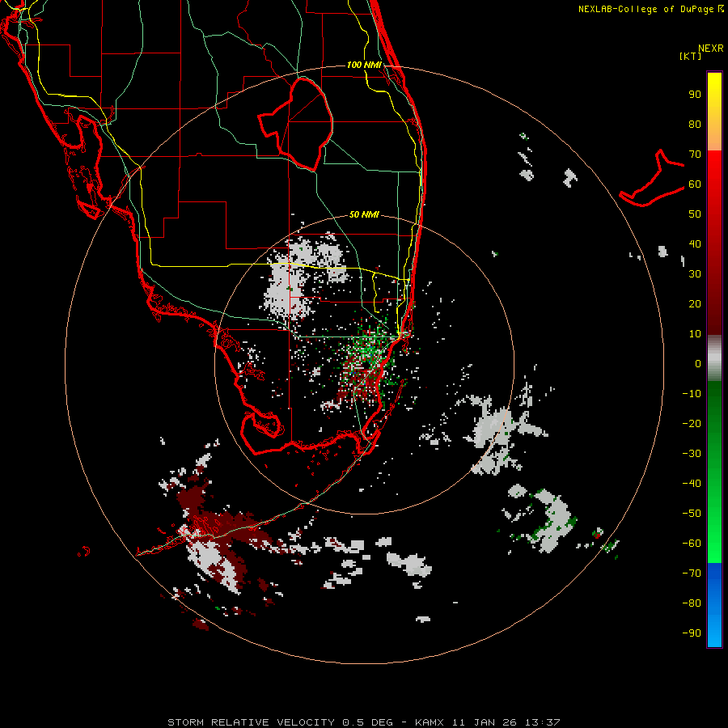The width and height of the screenshot is (728, 728).
Task: Click the 20 value on velocity scale
Action: [695, 304]
